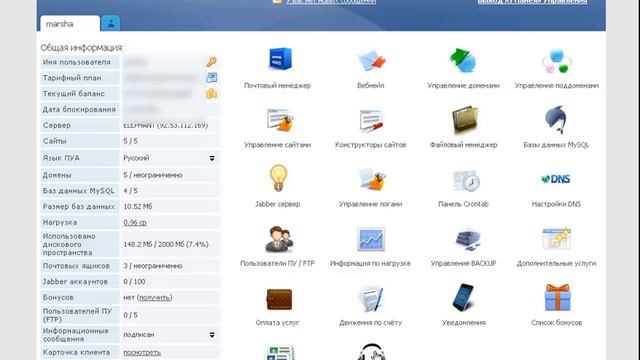The height and width of the screenshot is (360, 640).
Task: Open Управление сайтами icon
Action: (x=280, y=120)
